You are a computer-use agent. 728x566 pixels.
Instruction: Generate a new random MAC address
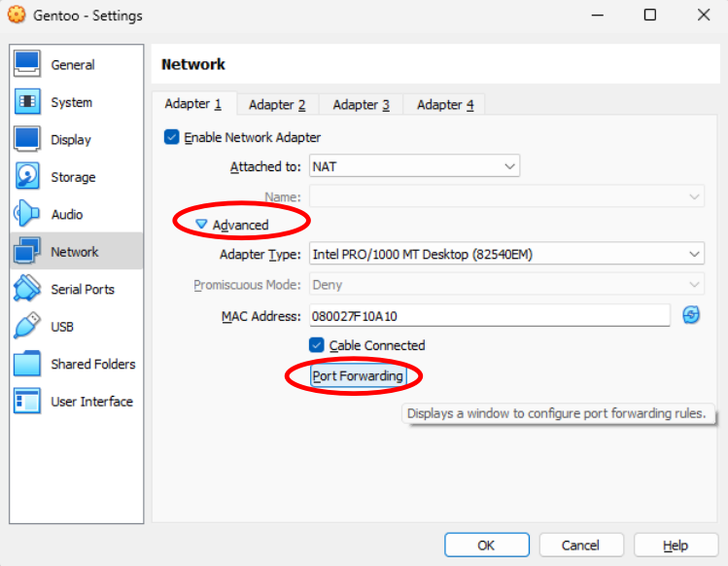point(691,315)
